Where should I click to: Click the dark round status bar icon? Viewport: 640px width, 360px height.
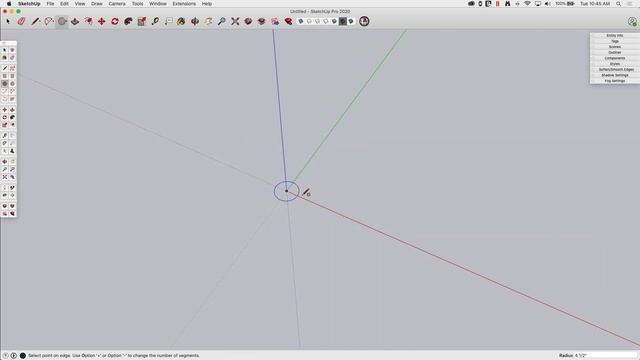click(23, 356)
